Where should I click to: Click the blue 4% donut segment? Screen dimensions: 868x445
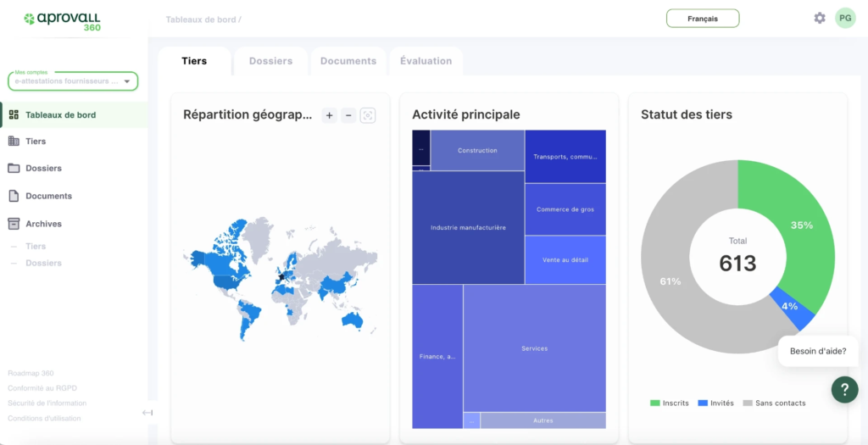pos(790,307)
